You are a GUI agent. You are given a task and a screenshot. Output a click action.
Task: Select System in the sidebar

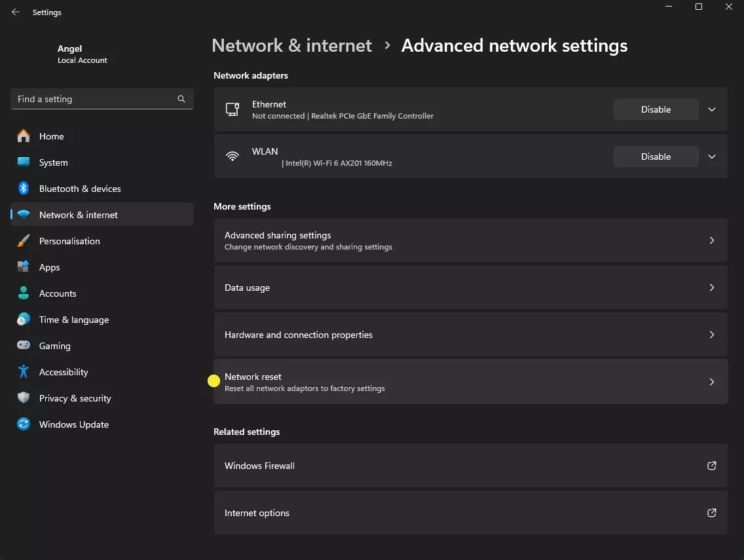53,162
